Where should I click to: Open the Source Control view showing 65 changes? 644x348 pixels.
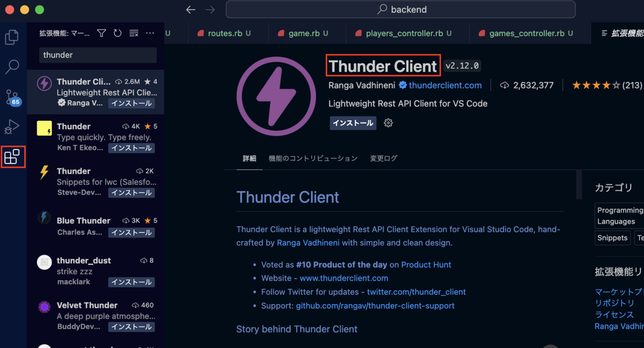pos(13,97)
